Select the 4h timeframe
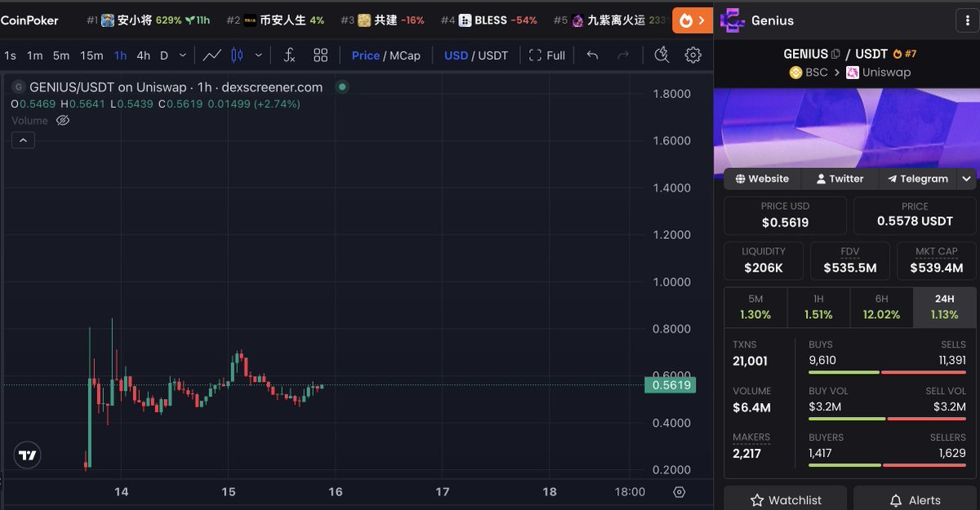 click(143, 55)
